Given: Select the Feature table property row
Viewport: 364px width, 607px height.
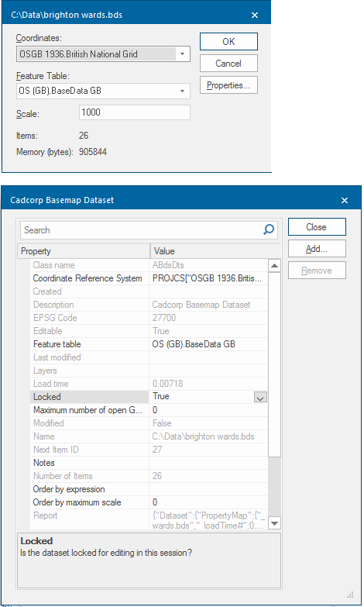Looking at the screenshot, I should tap(149, 344).
